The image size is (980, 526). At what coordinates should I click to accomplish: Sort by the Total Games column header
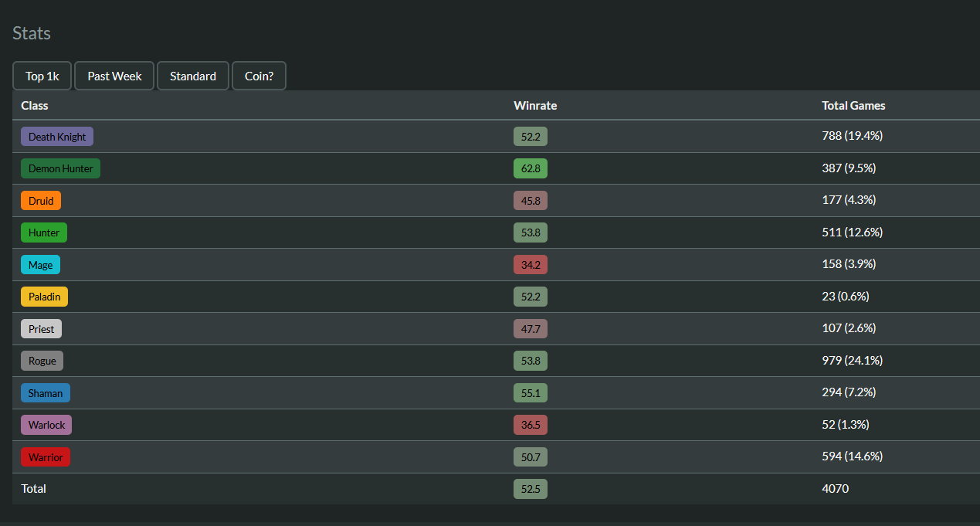853,105
